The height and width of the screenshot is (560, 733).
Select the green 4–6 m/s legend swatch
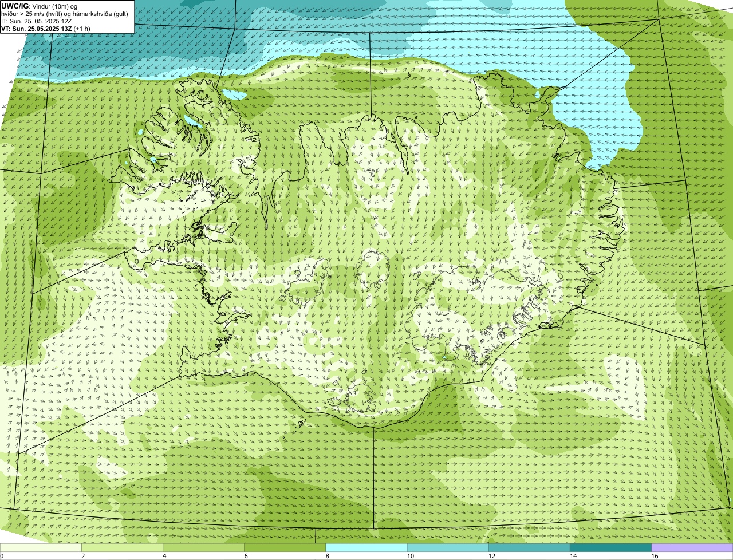point(204,548)
